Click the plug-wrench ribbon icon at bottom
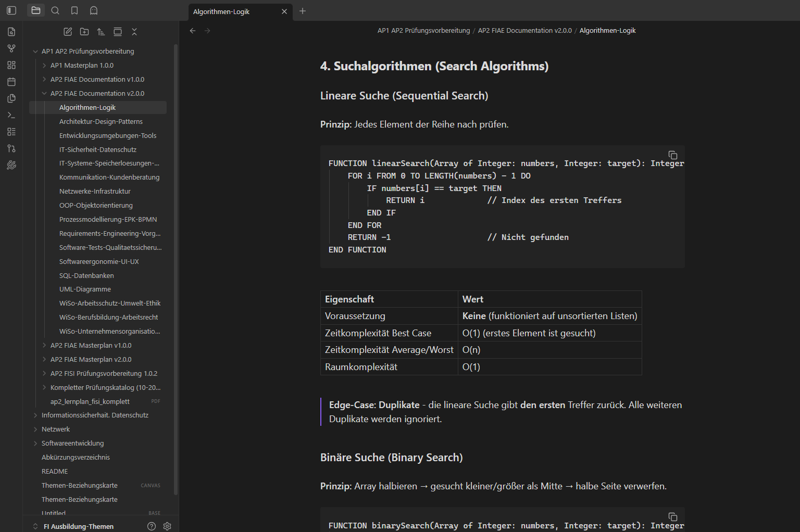The width and height of the screenshot is (800, 532). [x=11, y=165]
